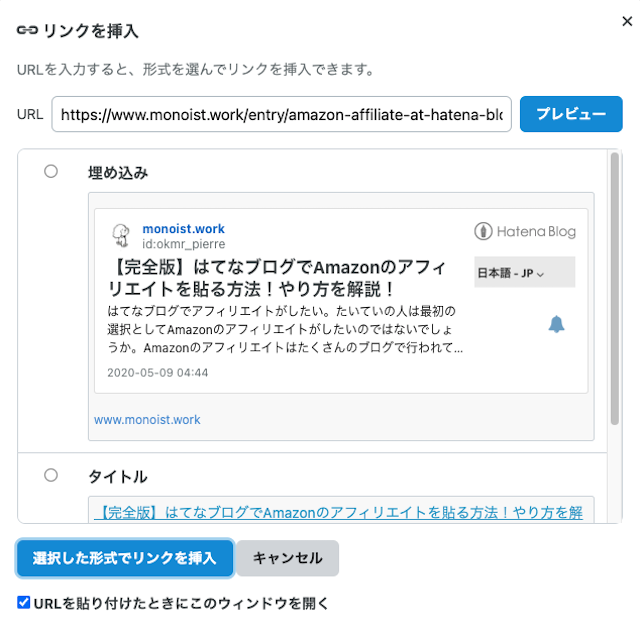640x631 pixels.
Task: Click the notification bell icon
Action: (x=556, y=324)
